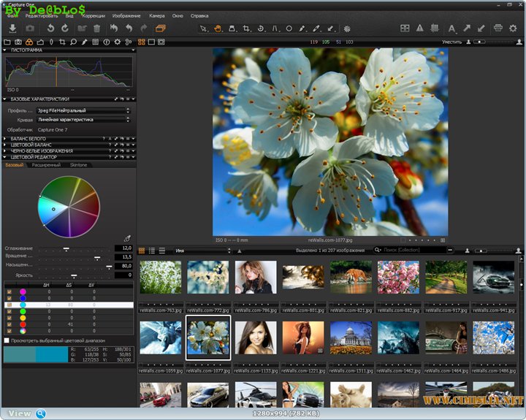Image resolution: width=526 pixels, height=420 pixels.
Task: Click the trash Delete icon in toolbar
Action: [96, 28]
